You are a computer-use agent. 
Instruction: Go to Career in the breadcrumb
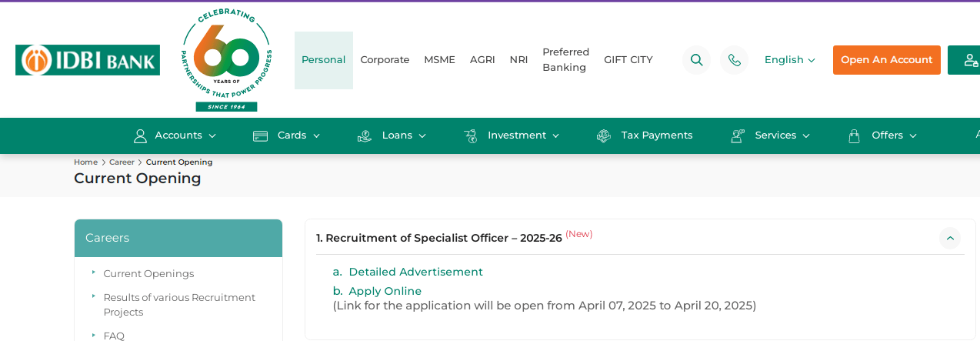coord(122,162)
